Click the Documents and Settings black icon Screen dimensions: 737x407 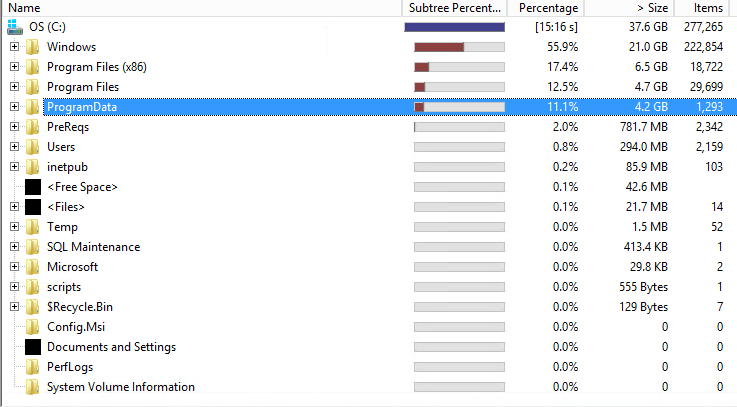[x=33, y=347]
